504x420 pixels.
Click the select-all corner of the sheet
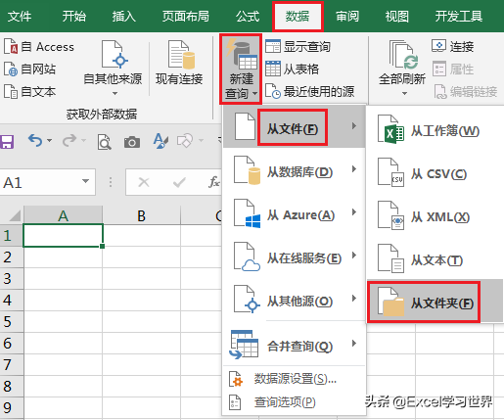click(12, 215)
